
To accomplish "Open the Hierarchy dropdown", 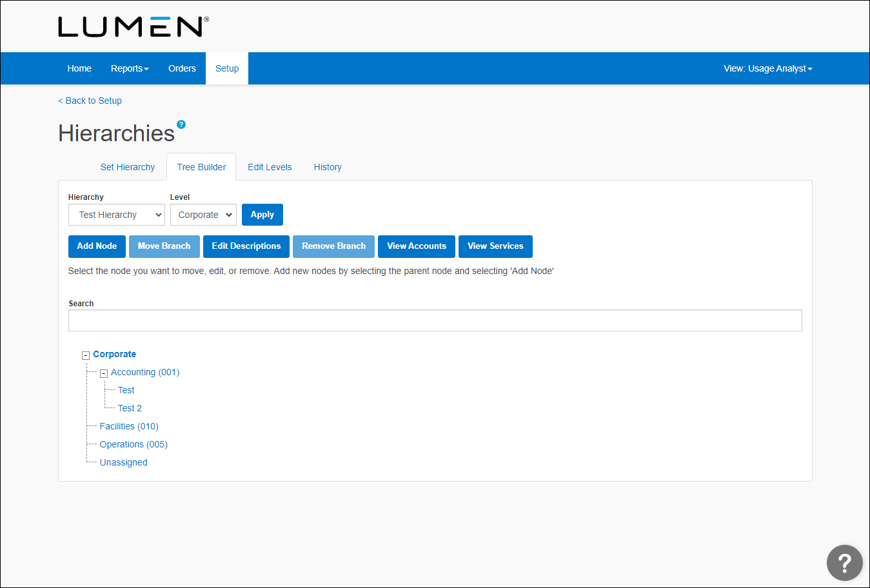I will [116, 215].
